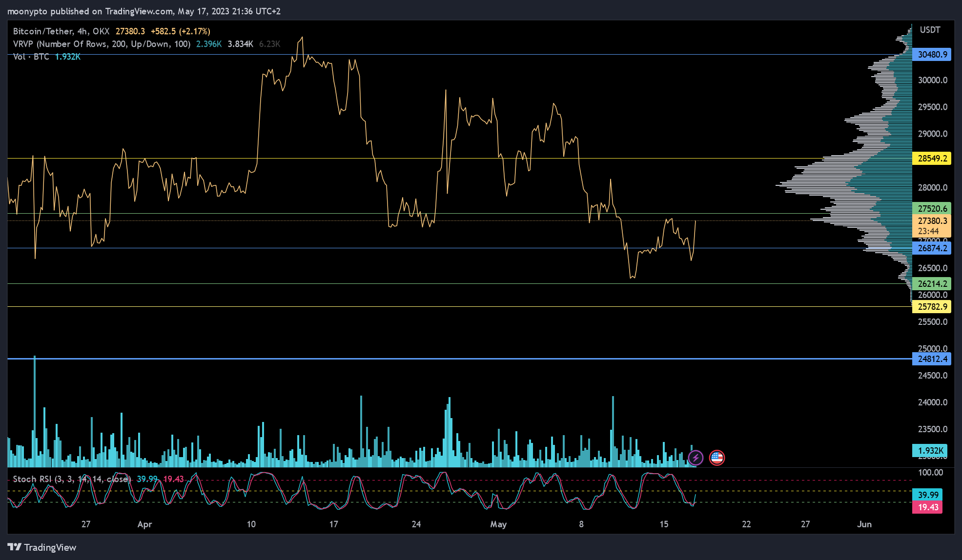Click the May label on time axis
This screenshot has height=560, width=962.
(498, 524)
